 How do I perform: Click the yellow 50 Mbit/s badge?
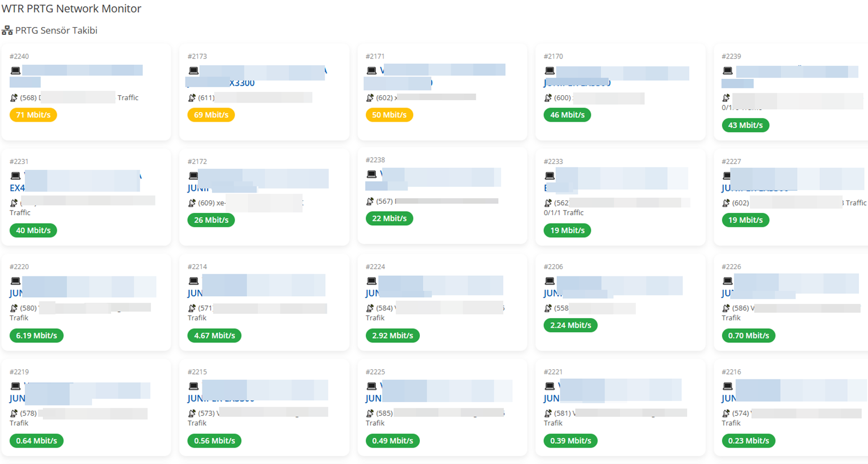pos(389,115)
